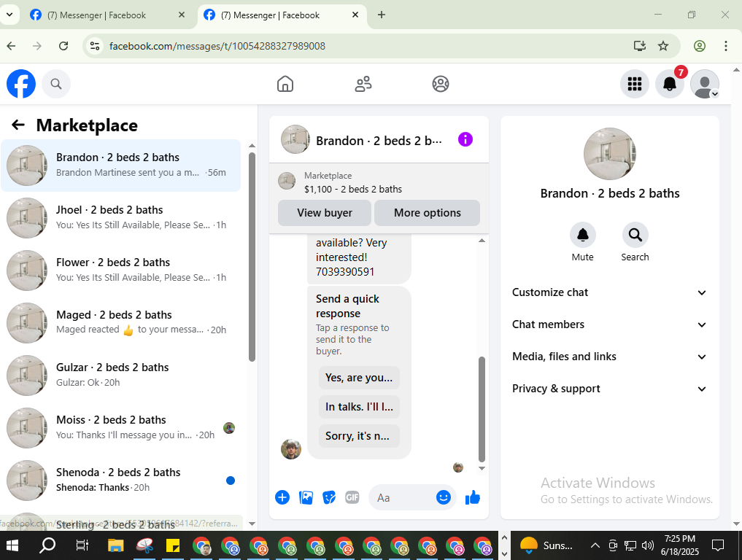Image resolution: width=742 pixels, height=560 pixels.
Task: Open the account profile avatar menu
Action: coord(705,84)
